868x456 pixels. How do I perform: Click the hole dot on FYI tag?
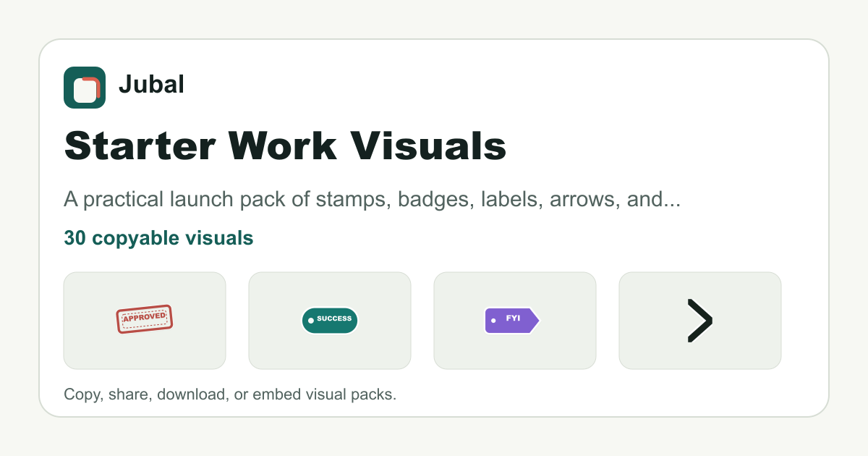click(493, 321)
